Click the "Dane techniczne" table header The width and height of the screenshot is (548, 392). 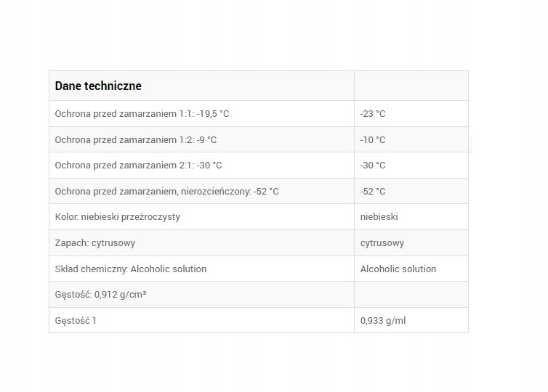[98, 86]
